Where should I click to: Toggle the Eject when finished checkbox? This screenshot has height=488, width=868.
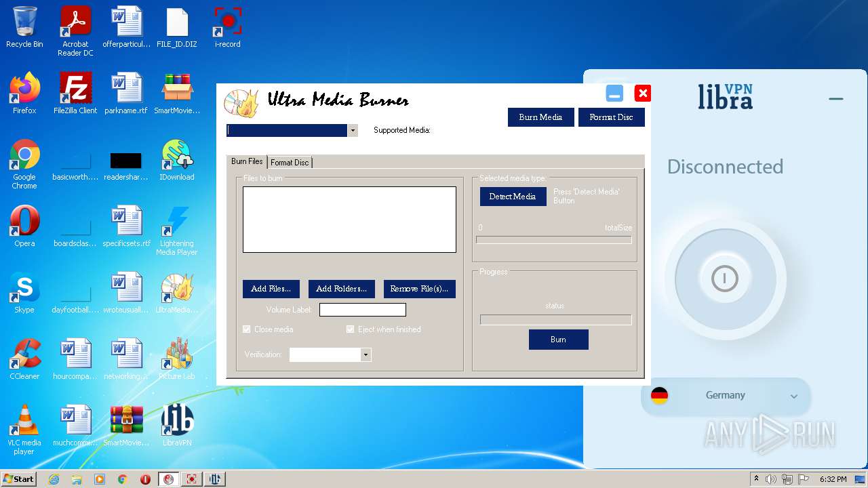tap(351, 329)
